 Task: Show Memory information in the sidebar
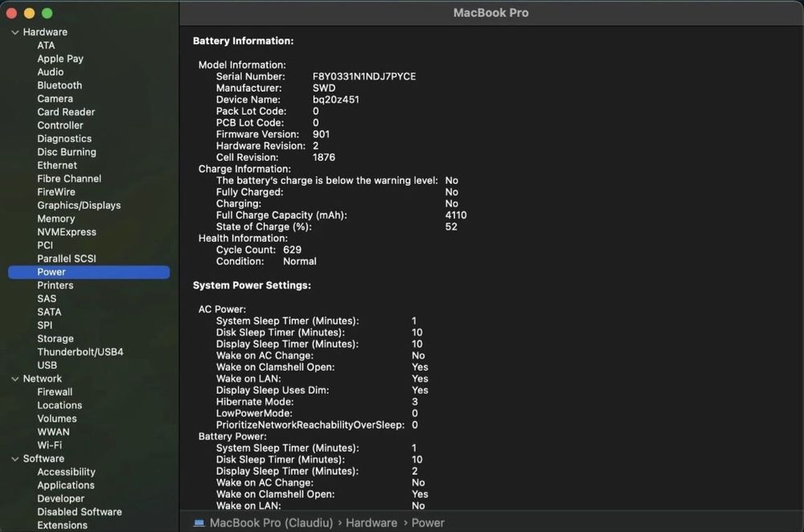point(55,219)
